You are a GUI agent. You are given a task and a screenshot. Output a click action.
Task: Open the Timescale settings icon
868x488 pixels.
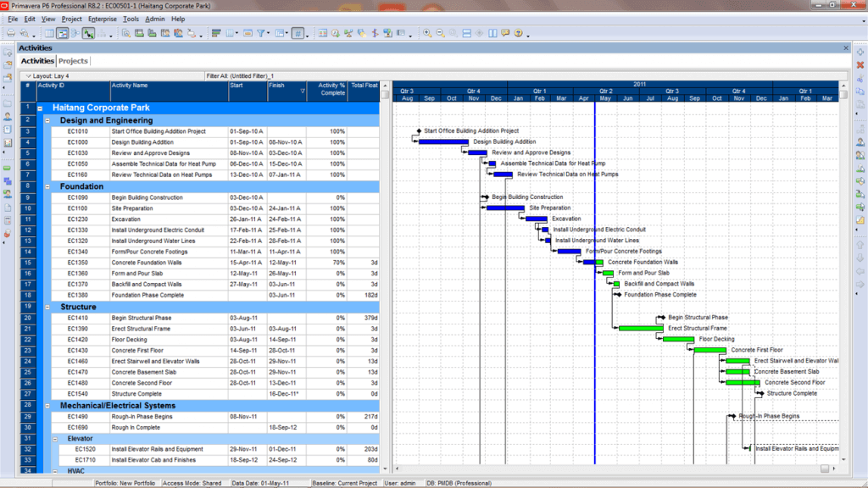pos(248,34)
